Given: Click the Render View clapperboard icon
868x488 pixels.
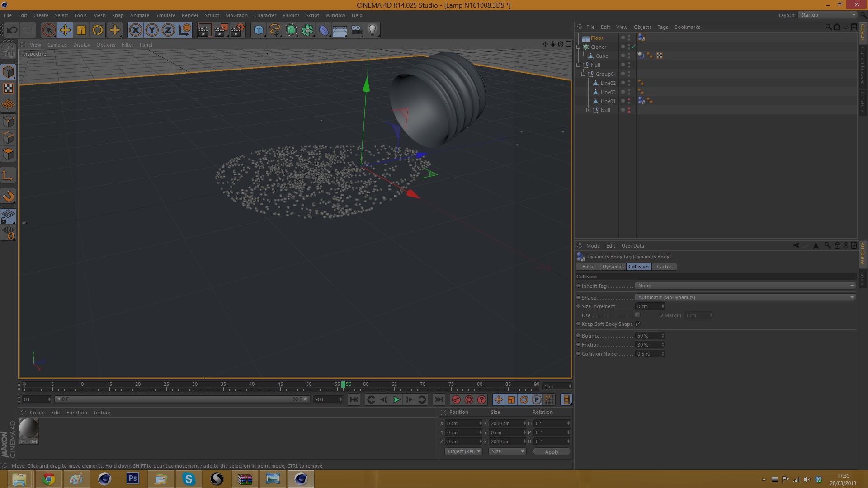Looking at the screenshot, I should click(204, 30).
